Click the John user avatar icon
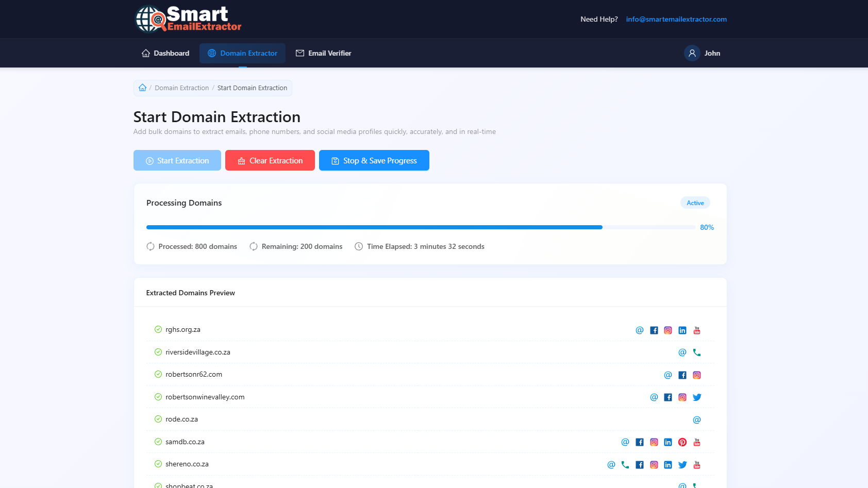The width and height of the screenshot is (868, 488). point(692,53)
